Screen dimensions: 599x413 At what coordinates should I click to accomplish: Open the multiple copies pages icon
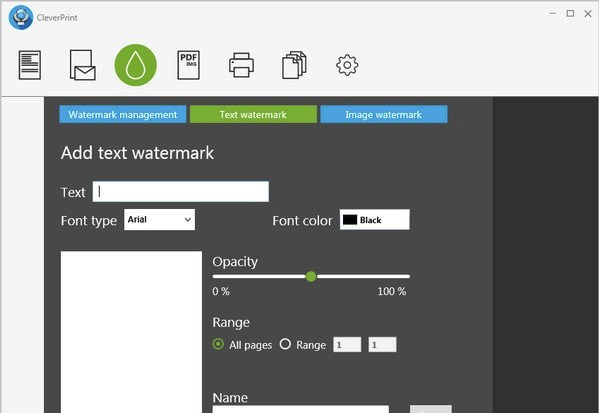point(294,65)
